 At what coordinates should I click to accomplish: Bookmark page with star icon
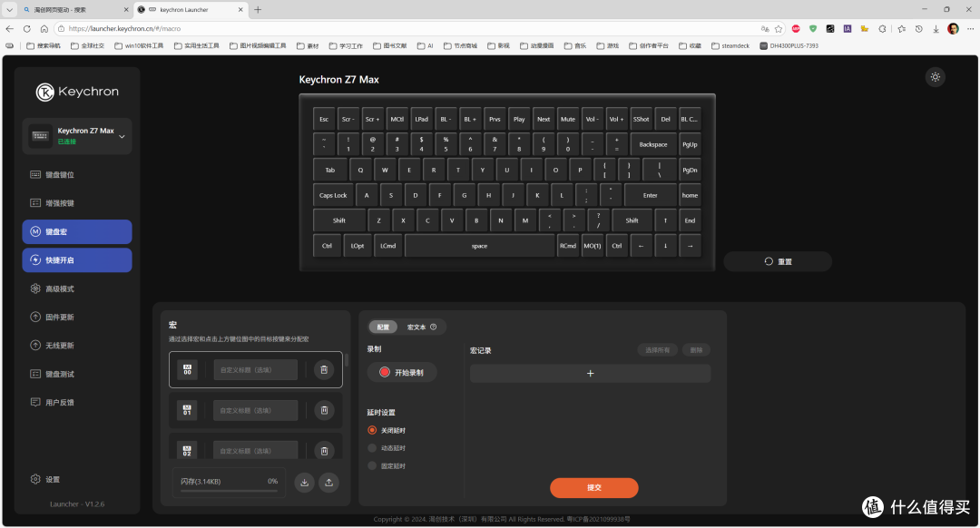tap(779, 29)
